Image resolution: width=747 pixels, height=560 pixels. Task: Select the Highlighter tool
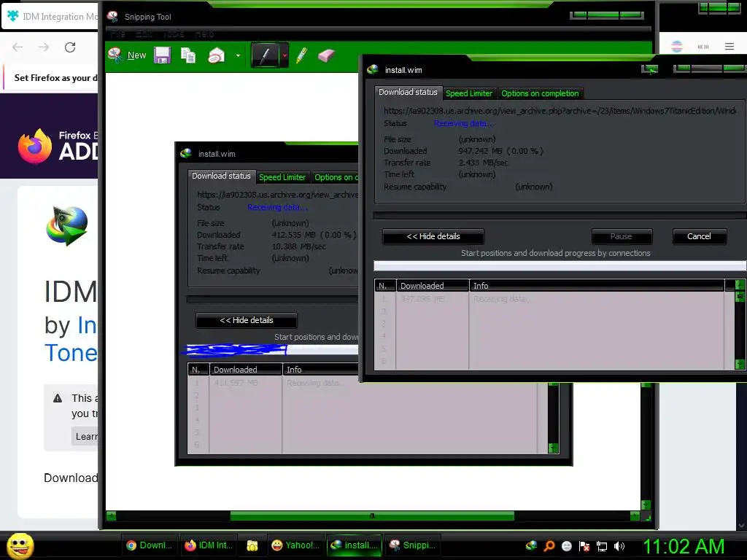click(x=301, y=55)
